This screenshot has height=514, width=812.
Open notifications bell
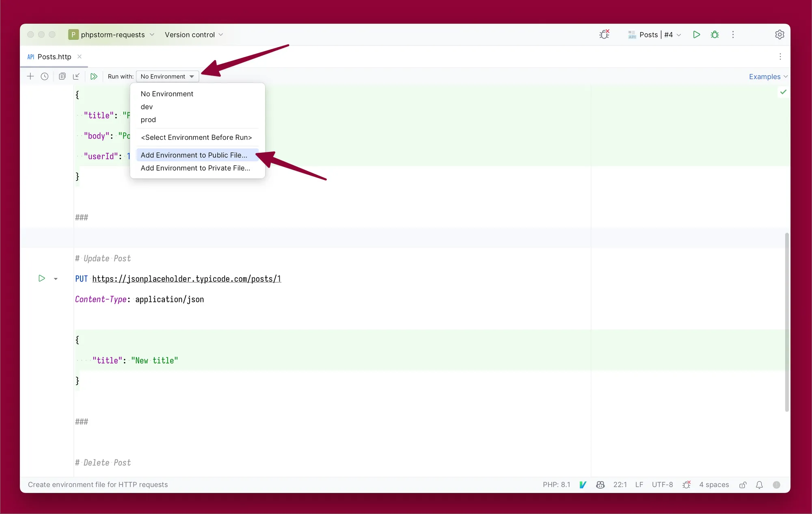(759, 484)
